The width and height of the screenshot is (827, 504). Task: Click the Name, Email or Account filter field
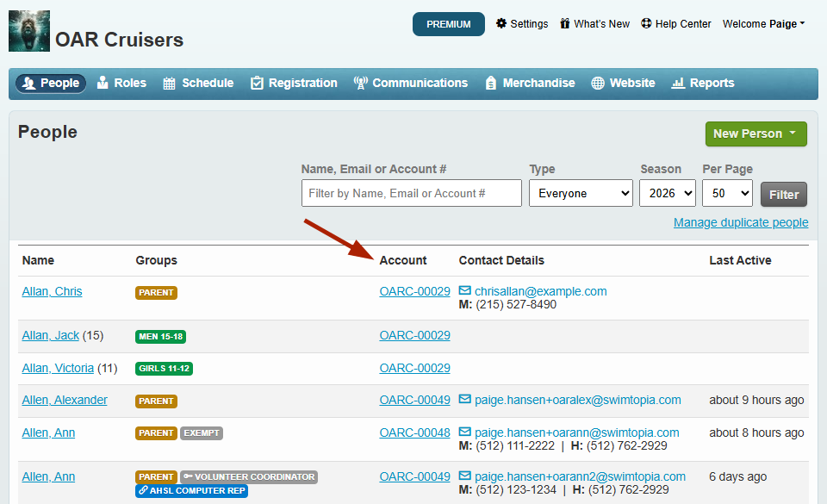click(411, 194)
